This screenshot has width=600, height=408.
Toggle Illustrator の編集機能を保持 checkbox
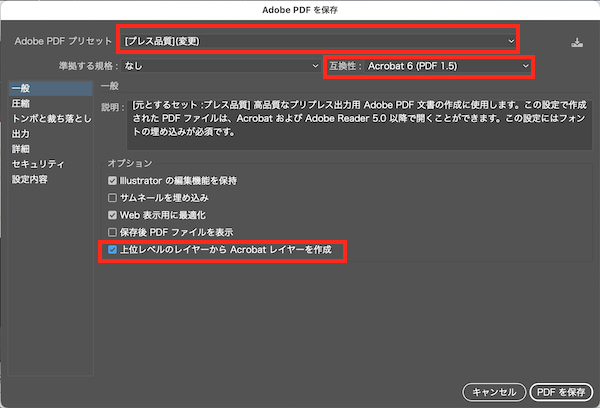(112, 181)
